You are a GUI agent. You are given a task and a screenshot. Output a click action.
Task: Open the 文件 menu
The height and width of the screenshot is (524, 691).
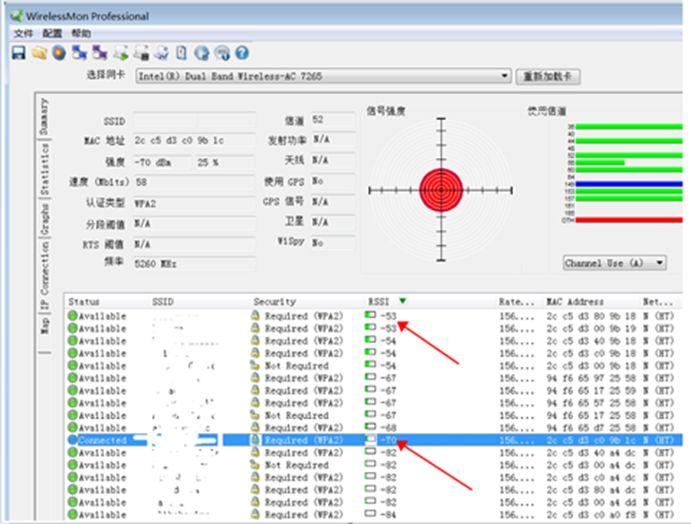pyautogui.click(x=23, y=33)
